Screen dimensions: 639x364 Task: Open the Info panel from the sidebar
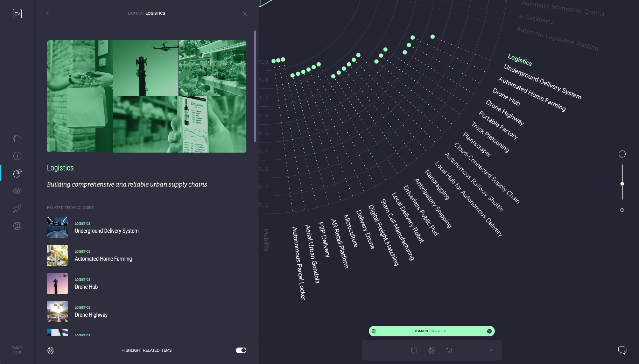17,156
